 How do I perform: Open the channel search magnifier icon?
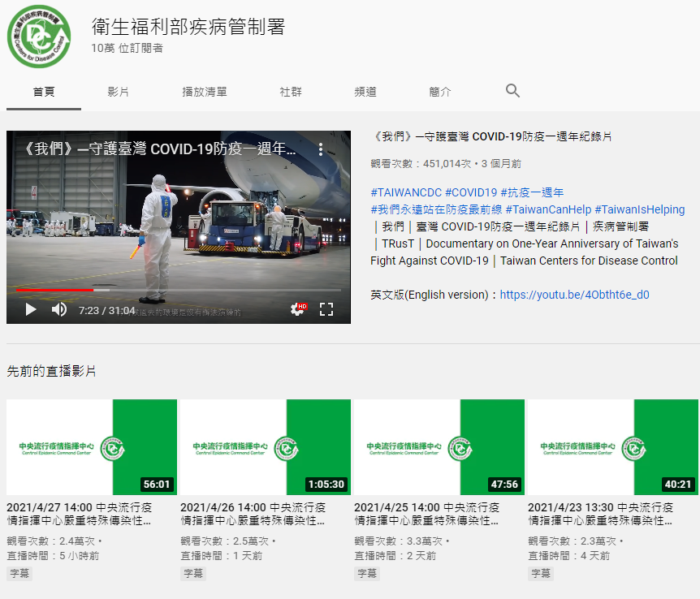[512, 91]
